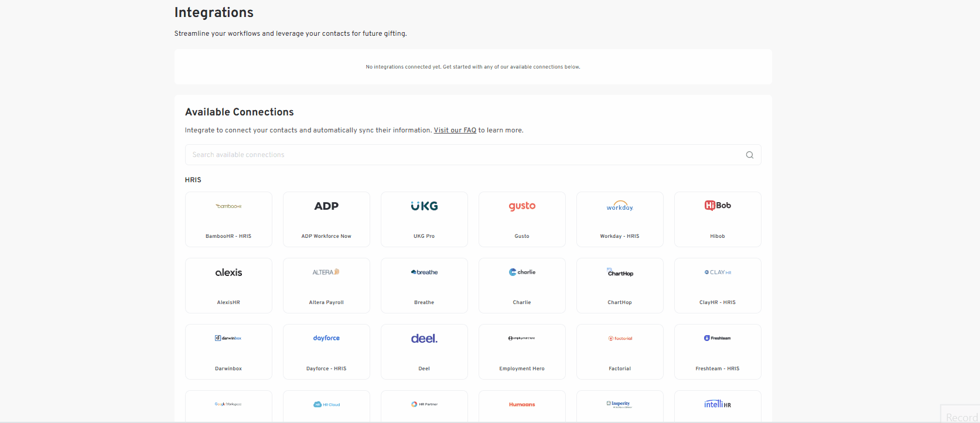Open the Insperity connection card
Viewport: 980px width, 423px height.
pyautogui.click(x=620, y=406)
